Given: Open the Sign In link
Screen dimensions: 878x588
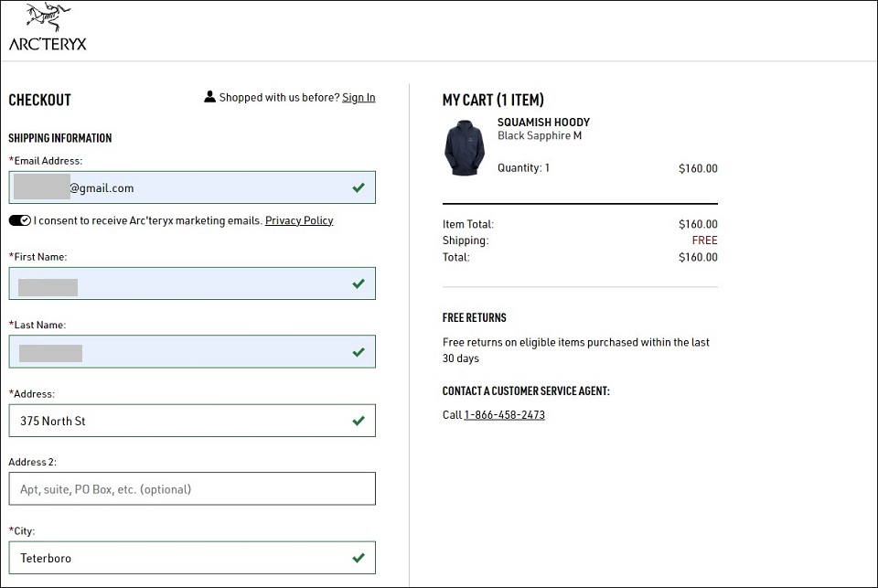Looking at the screenshot, I should (359, 98).
